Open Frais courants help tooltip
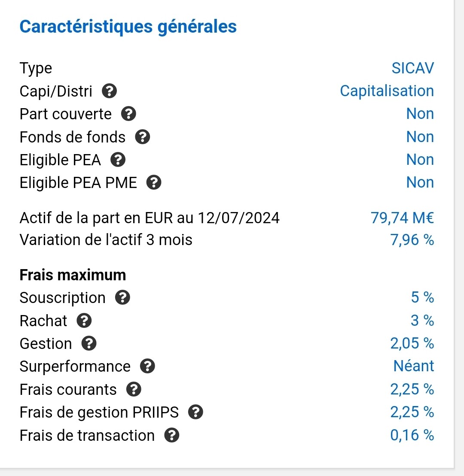The height and width of the screenshot is (476, 464). tap(134, 389)
